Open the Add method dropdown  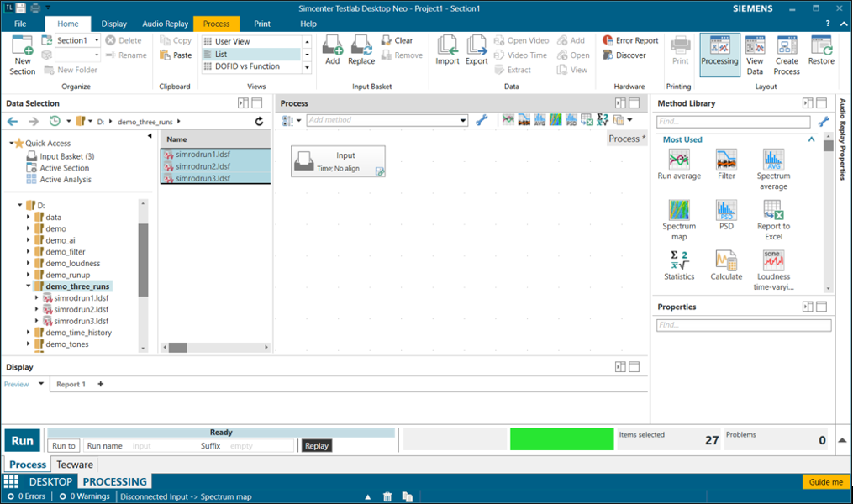[x=462, y=120]
